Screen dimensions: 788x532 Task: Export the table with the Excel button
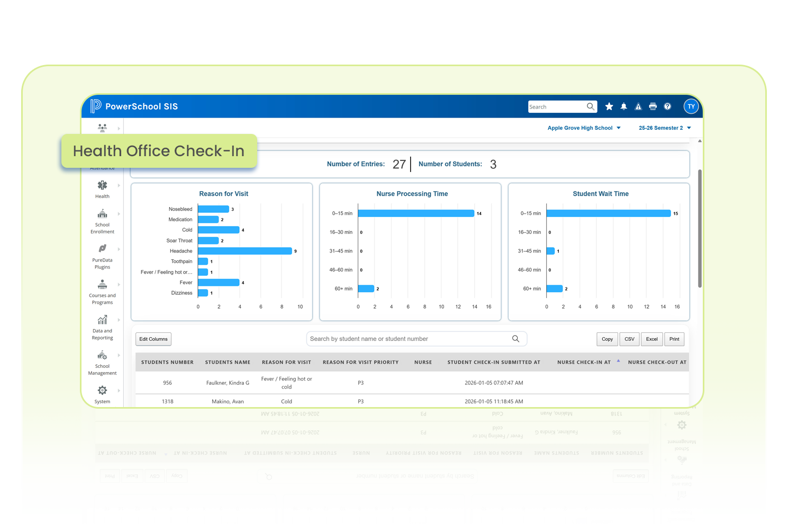[651, 339]
